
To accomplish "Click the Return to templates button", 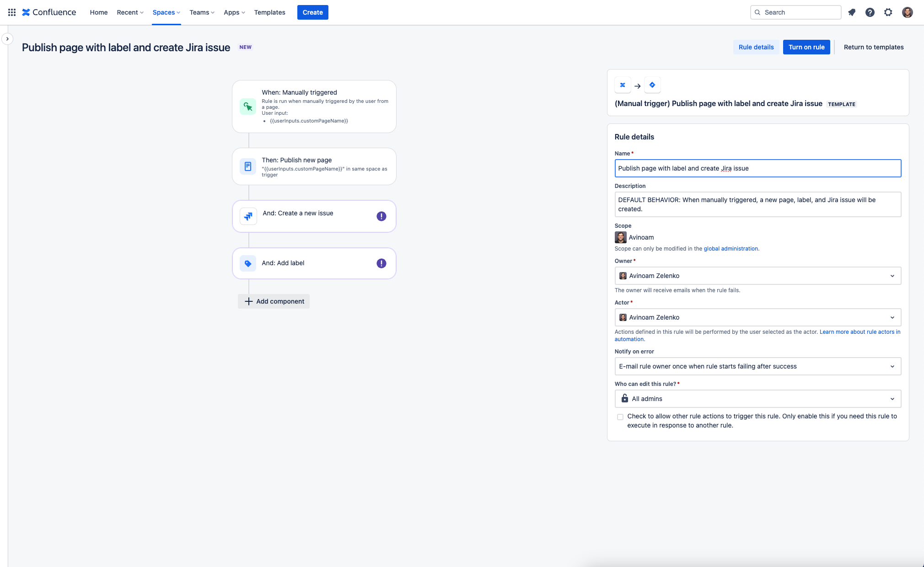I will (873, 47).
